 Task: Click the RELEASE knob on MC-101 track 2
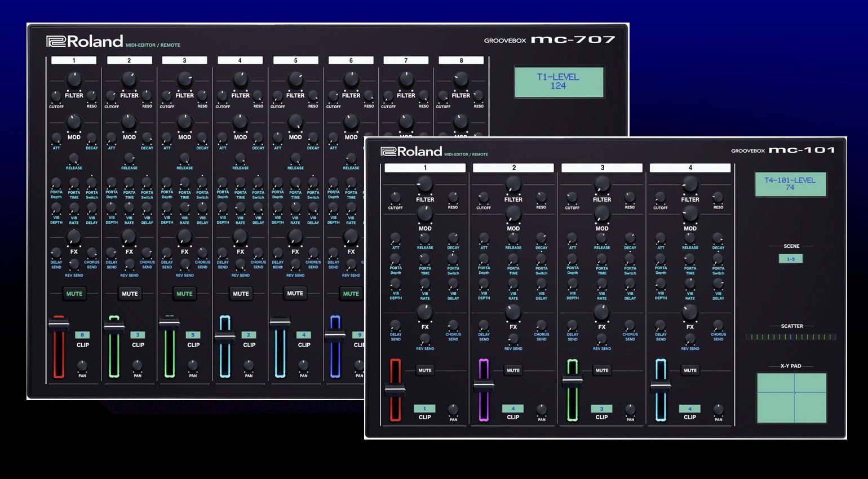pos(513,238)
